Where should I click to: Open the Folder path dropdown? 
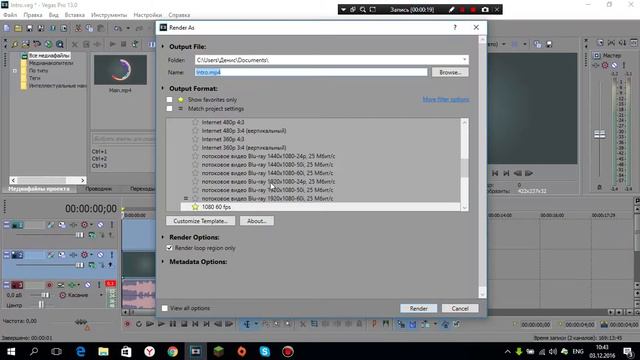tap(464, 60)
